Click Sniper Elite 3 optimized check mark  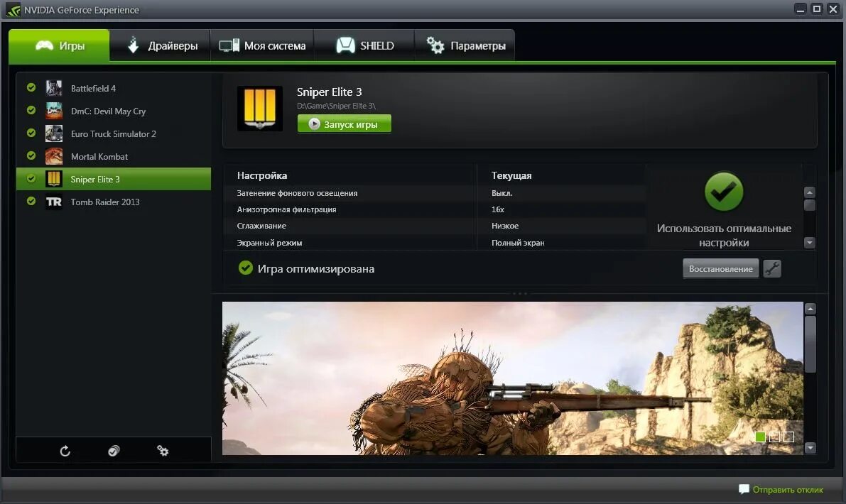point(31,178)
